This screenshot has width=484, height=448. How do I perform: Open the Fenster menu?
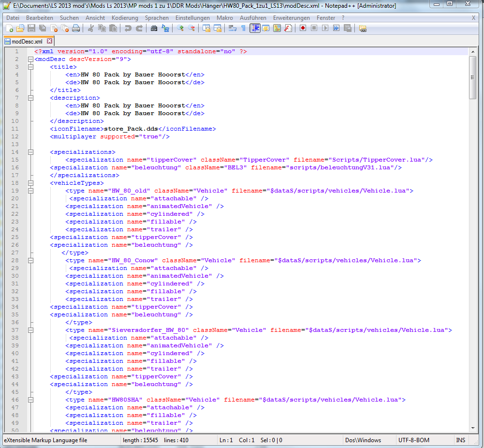coord(326,18)
